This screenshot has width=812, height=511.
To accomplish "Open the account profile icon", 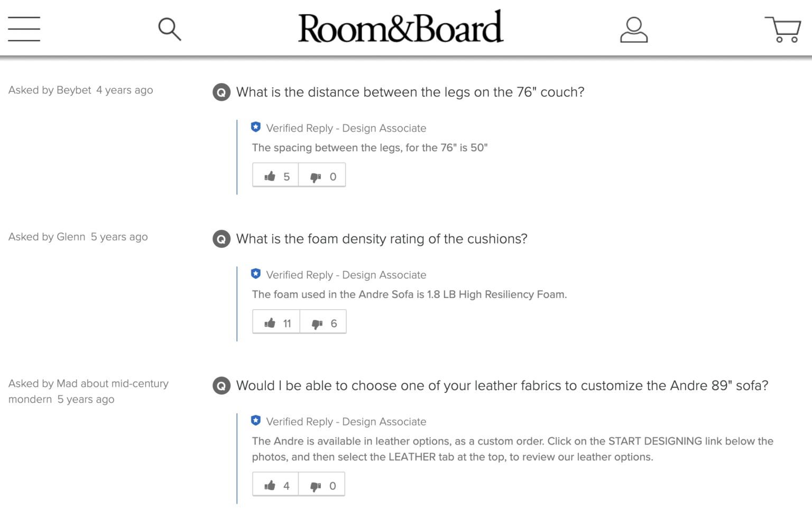I will (634, 29).
